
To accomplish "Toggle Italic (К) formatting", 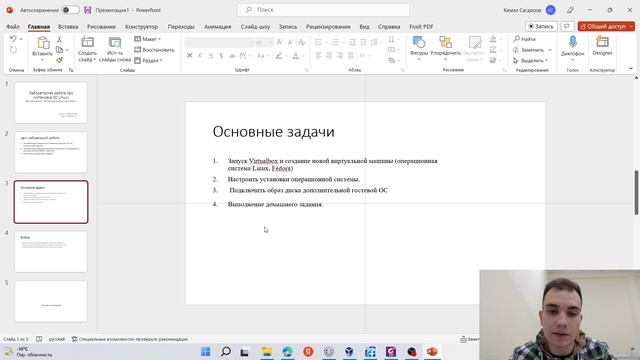I will [x=200, y=56].
